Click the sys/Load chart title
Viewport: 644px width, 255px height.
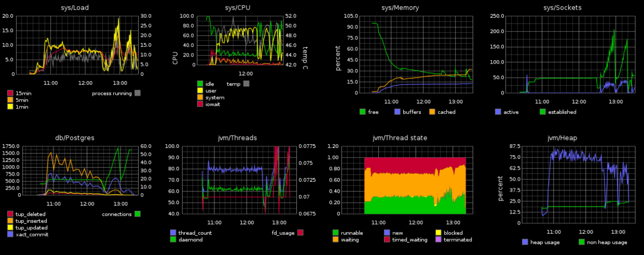[75, 8]
